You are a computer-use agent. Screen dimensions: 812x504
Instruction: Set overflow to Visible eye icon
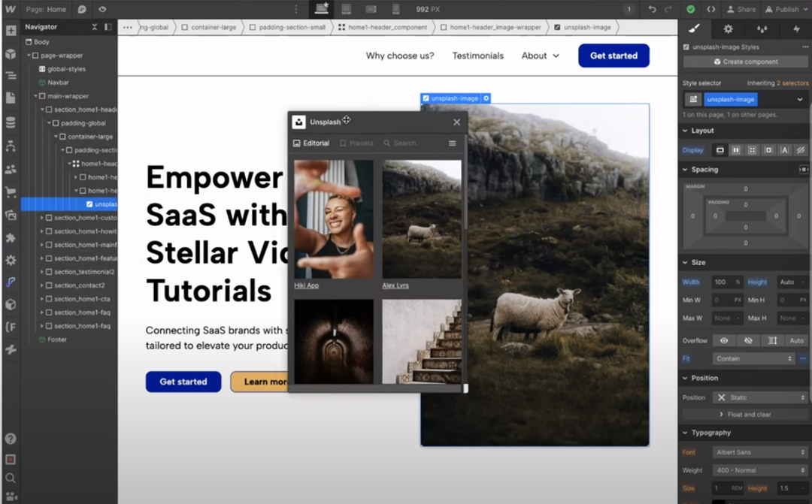click(x=724, y=340)
